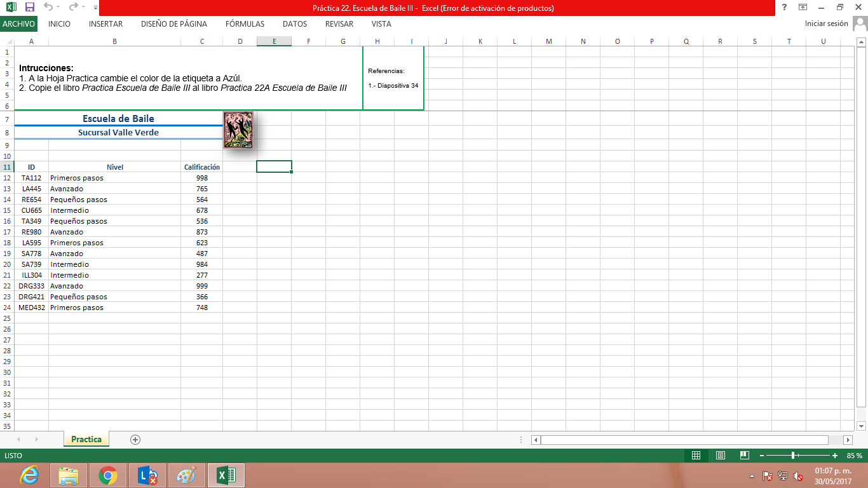The height and width of the screenshot is (488, 868).
Task: Open the ARCHIVO menu
Action: pos(18,24)
